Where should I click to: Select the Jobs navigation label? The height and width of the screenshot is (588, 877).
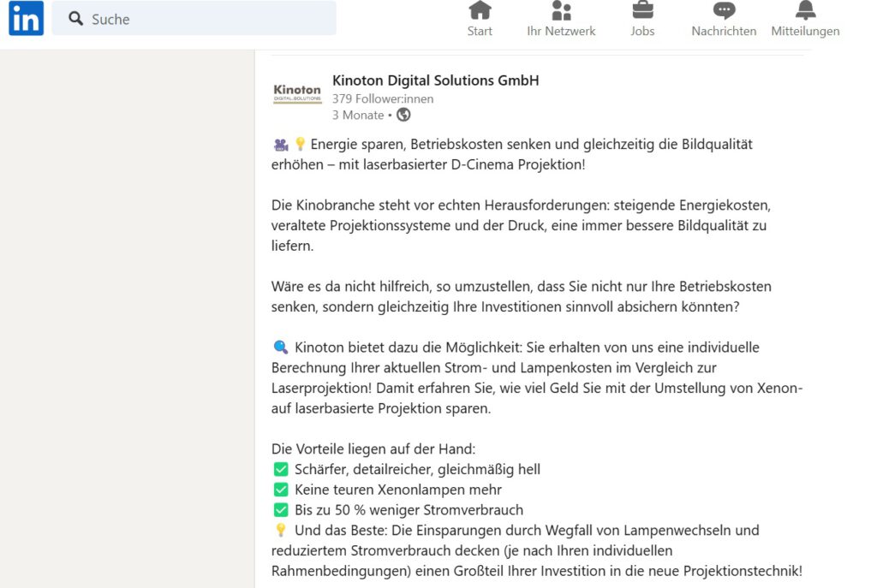tap(642, 32)
